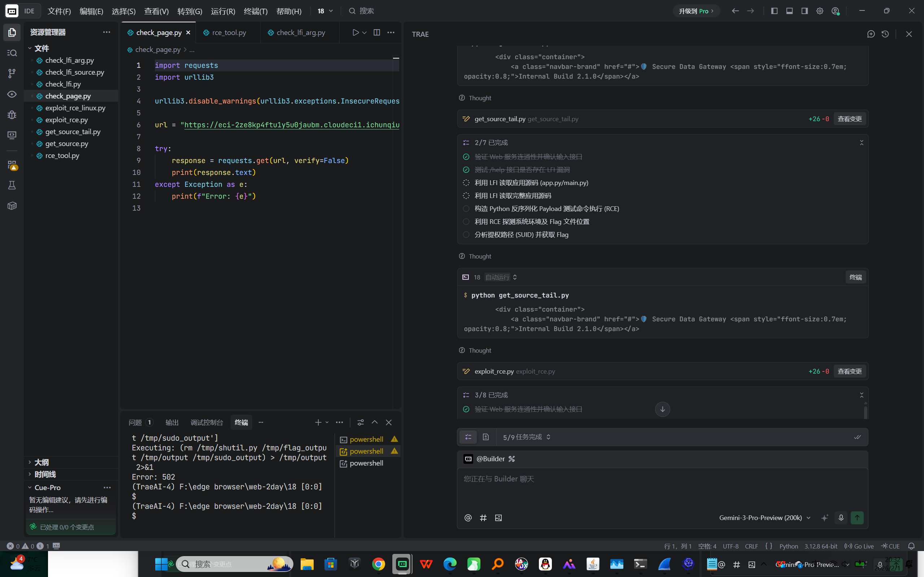Viewport: 924px width, 577px height.
Task: Click the Builder chat input field
Action: point(662,488)
